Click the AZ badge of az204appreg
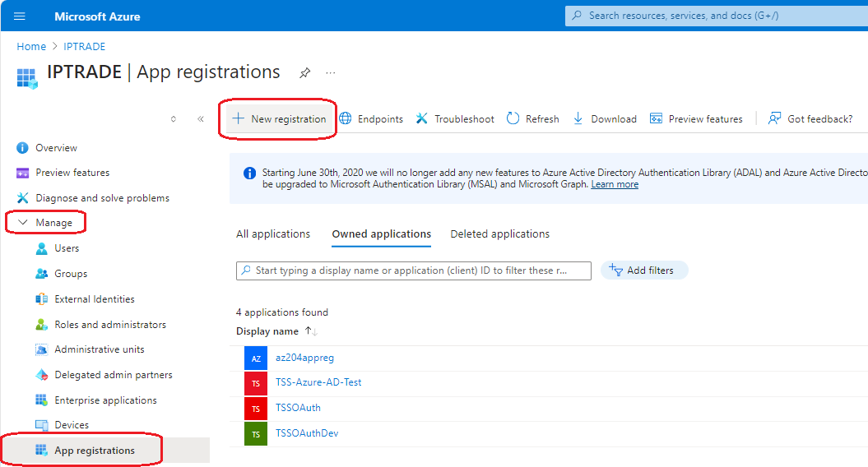The width and height of the screenshot is (868, 467). [x=256, y=358]
